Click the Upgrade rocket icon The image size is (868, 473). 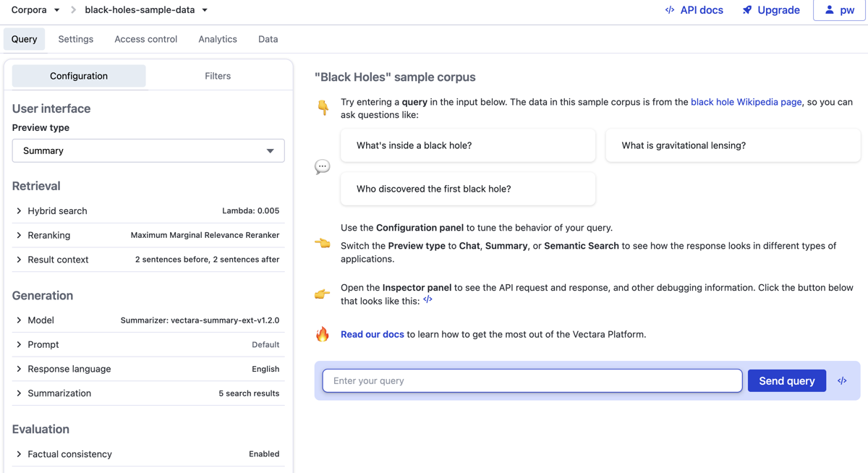coord(747,10)
